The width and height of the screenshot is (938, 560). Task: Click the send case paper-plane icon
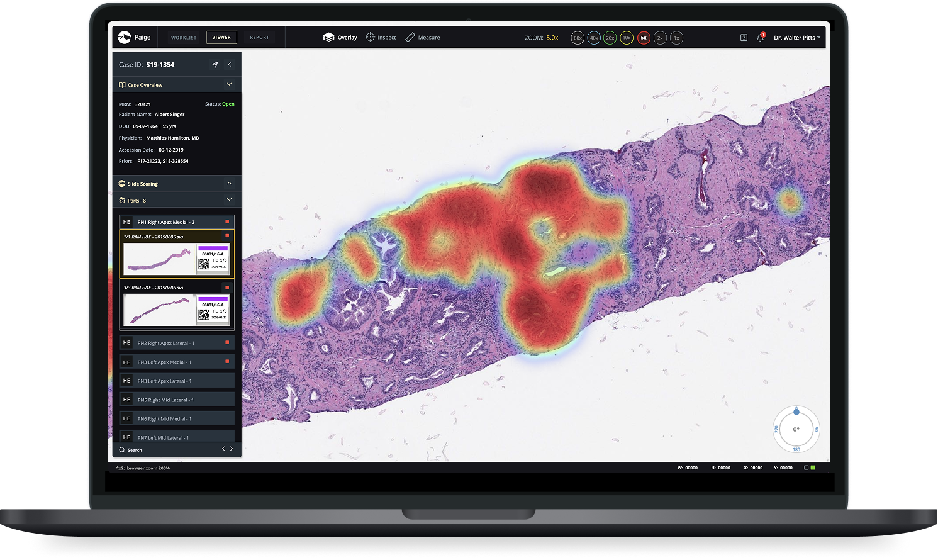(x=215, y=65)
